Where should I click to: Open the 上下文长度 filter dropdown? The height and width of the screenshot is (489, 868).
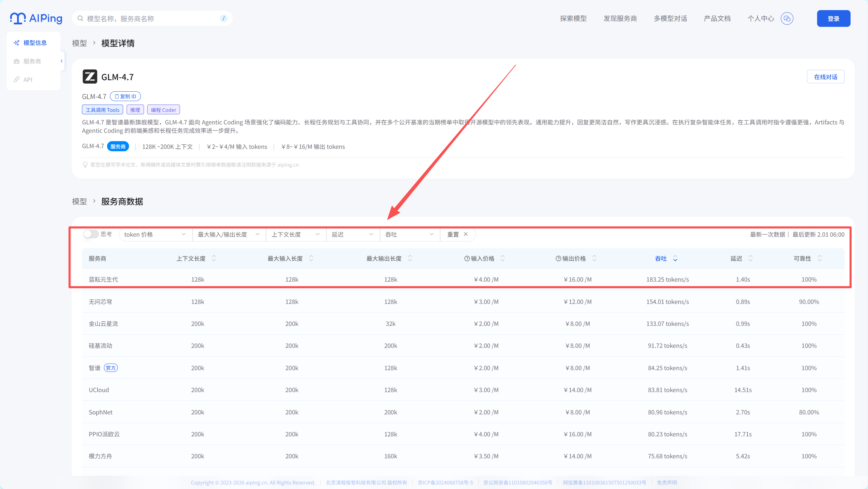pos(295,235)
